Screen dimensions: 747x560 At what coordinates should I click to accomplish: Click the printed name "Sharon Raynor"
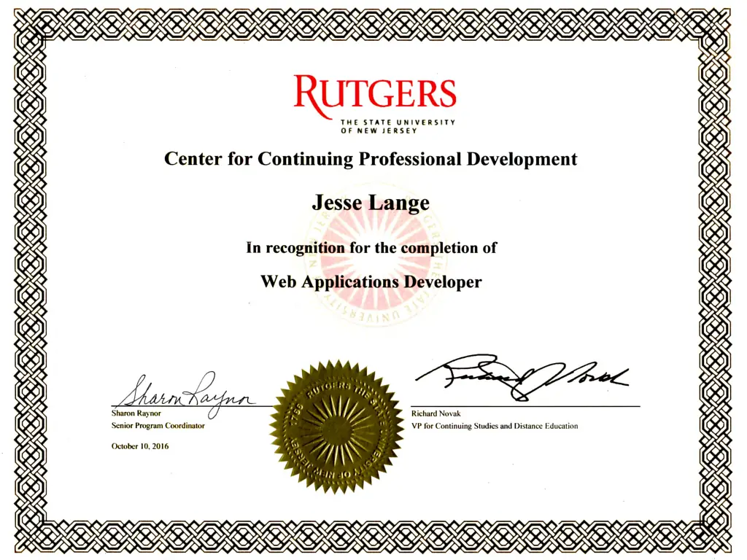click(136, 413)
